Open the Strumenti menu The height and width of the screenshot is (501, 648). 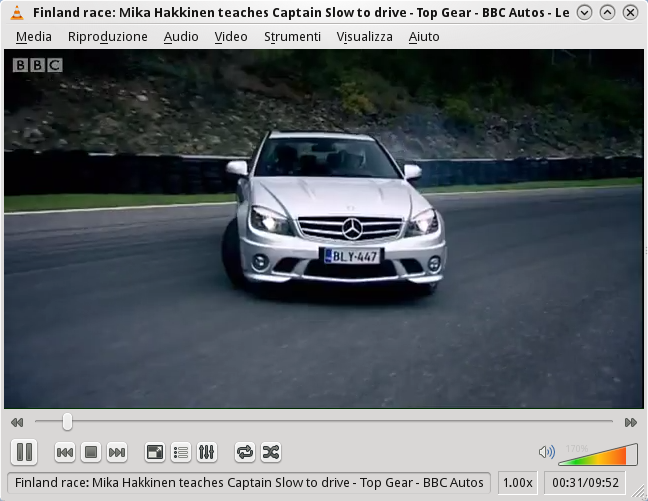point(292,37)
